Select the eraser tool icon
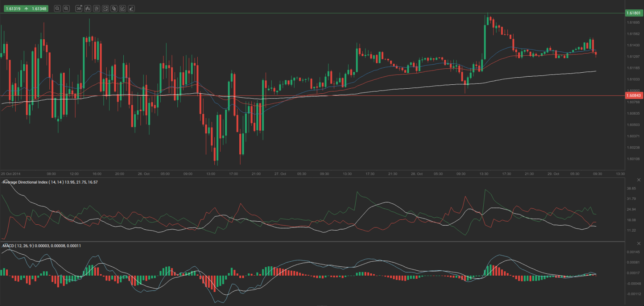644x306 pixels. point(132,9)
